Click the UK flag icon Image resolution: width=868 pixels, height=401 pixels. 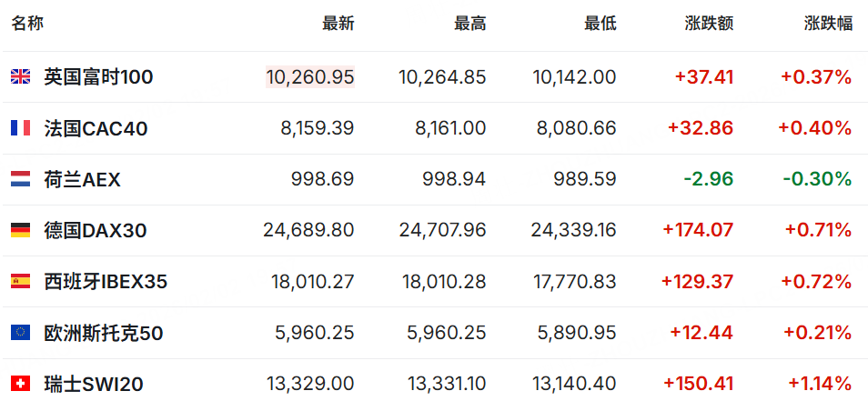21,77
